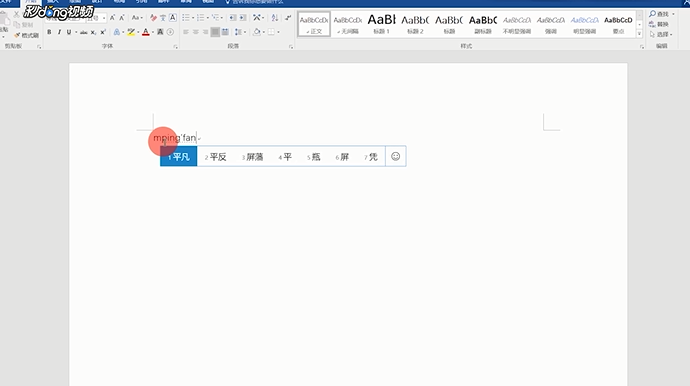Screen dimensions: 690x386
Task: Toggle strikethrough formatting
Action: point(83,32)
